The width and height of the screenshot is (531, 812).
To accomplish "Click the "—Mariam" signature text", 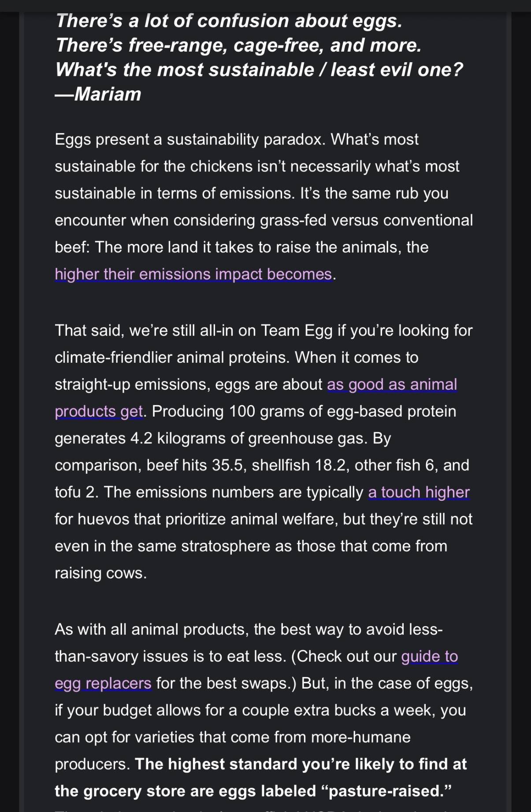I will coord(98,94).
